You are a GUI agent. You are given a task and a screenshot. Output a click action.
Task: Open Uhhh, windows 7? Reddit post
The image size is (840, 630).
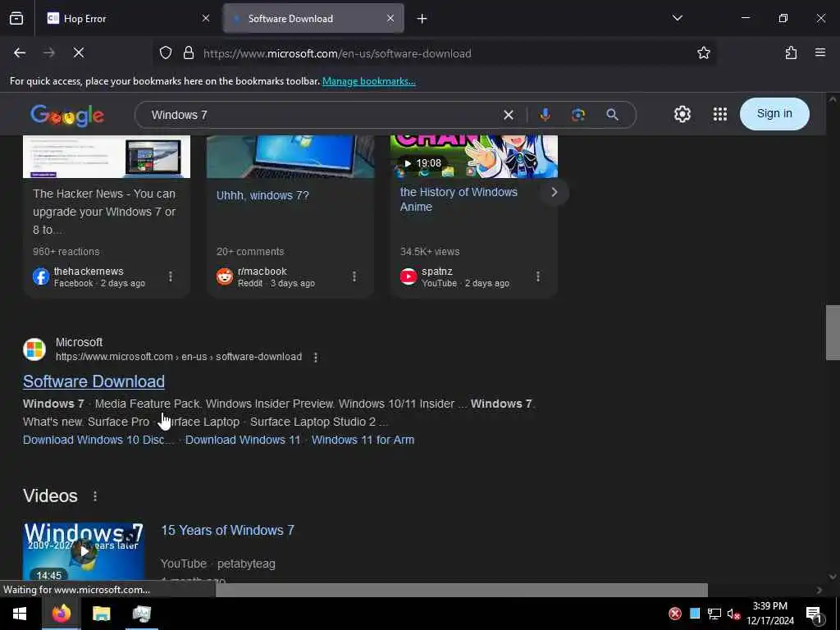pos(262,195)
